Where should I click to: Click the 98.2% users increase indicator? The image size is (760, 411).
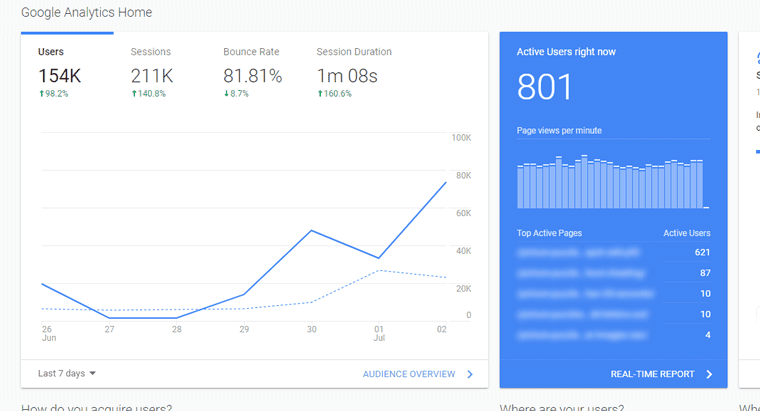tap(54, 94)
